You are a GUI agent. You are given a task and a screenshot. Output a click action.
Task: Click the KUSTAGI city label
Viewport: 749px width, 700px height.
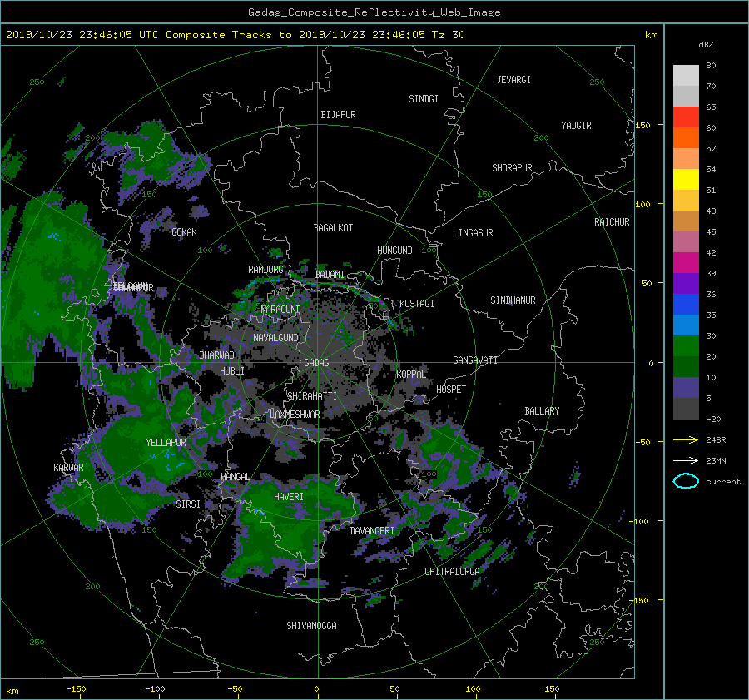[x=417, y=304]
